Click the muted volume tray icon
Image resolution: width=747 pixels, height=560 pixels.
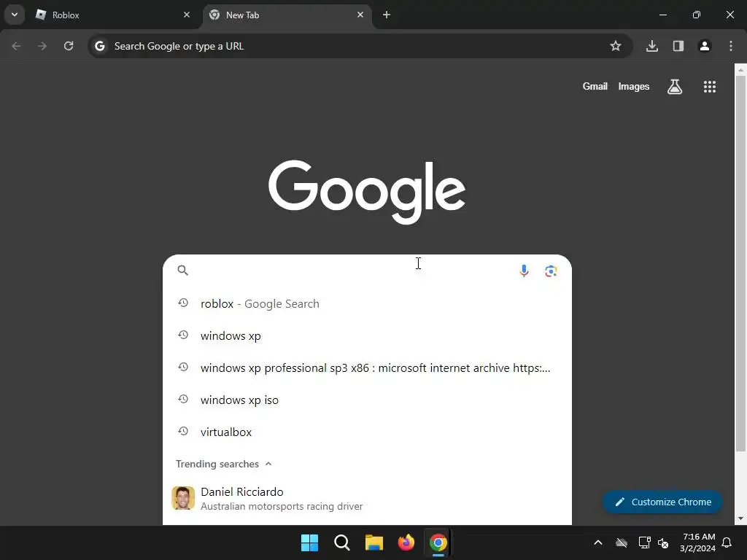662,542
